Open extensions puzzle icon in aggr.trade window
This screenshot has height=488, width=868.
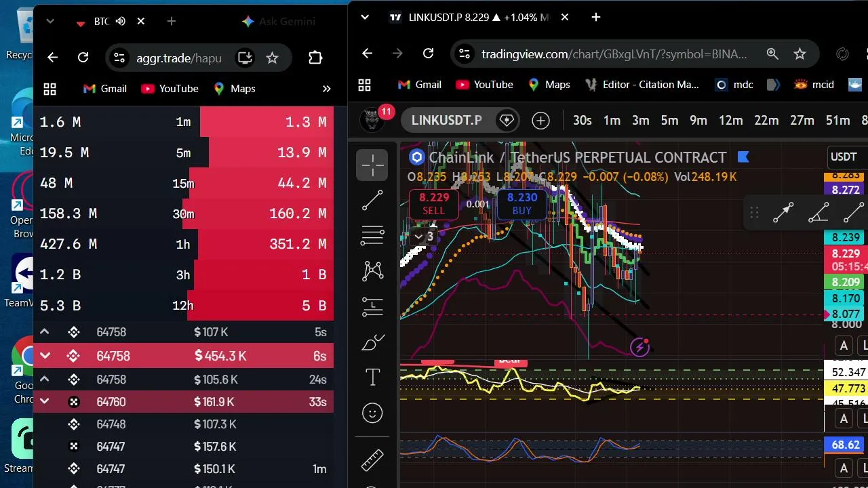coord(315,58)
